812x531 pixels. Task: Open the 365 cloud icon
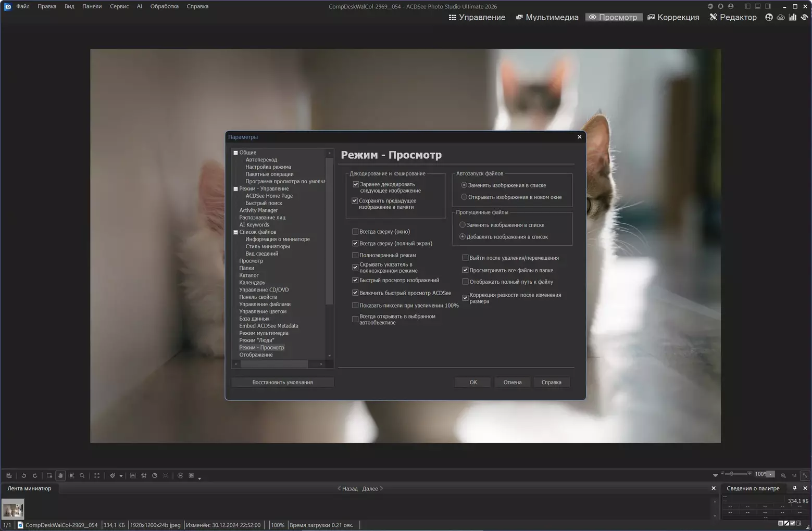pos(780,17)
